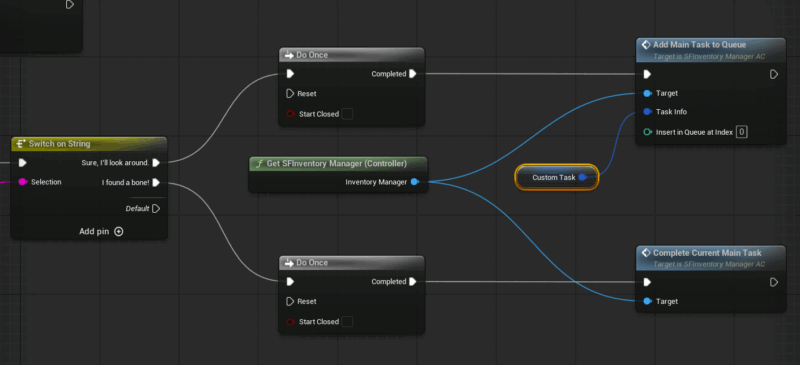Select the upper Do Once node header
Screen dimensions: 800x365
[352, 55]
